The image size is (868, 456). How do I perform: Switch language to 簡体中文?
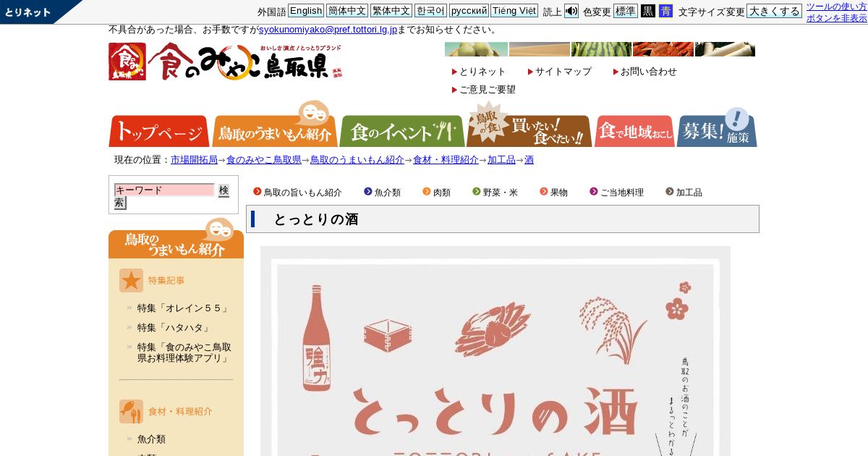click(347, 11)
